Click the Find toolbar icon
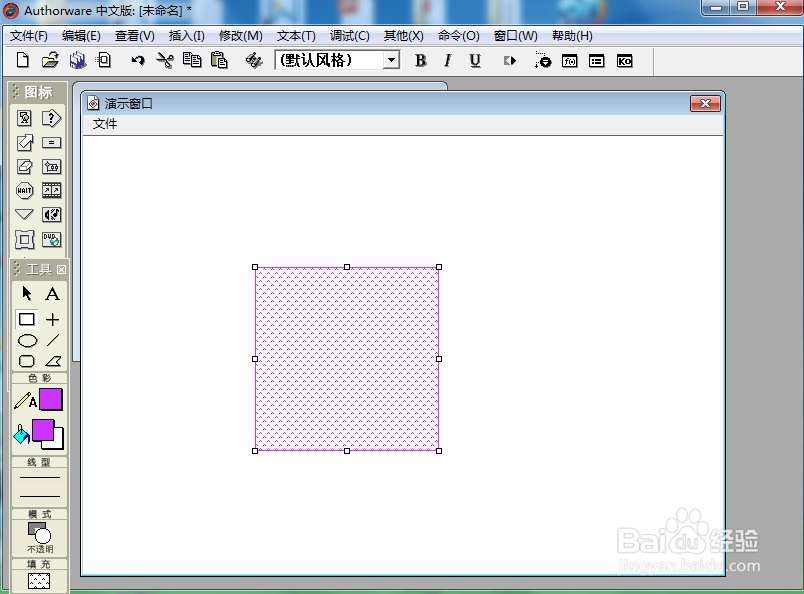The height and width of the screenshot is (594, 804). pyautogui.click(x=253, y=61)
